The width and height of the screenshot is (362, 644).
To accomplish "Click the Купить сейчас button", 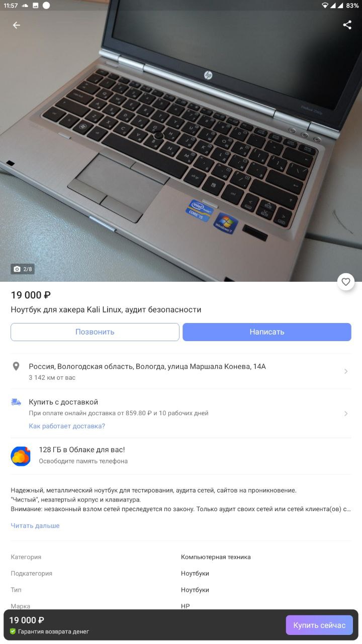I will coord(319,625).
